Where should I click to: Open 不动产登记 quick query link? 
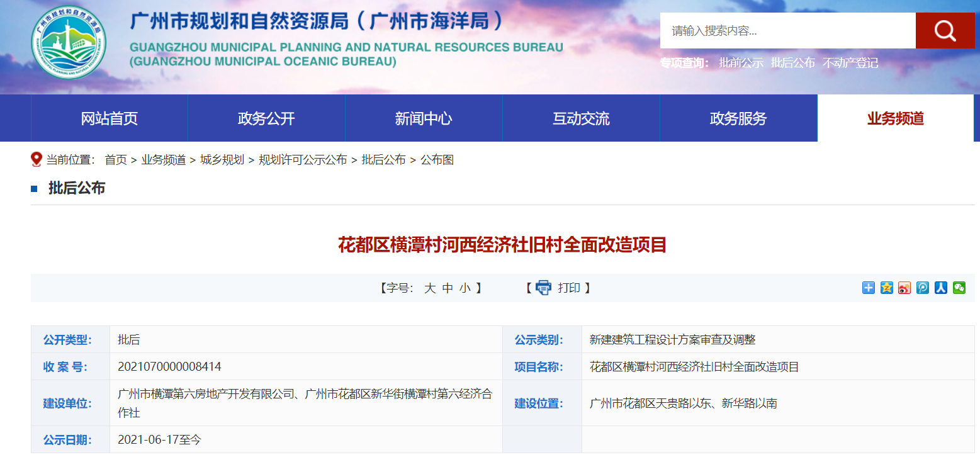click(850, 63)
